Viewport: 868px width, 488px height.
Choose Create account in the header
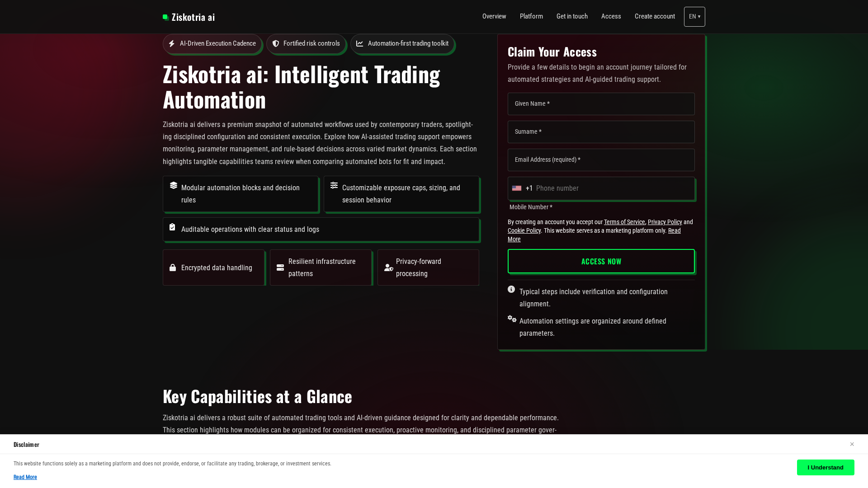pyautogui.click(x=655, y=16)
